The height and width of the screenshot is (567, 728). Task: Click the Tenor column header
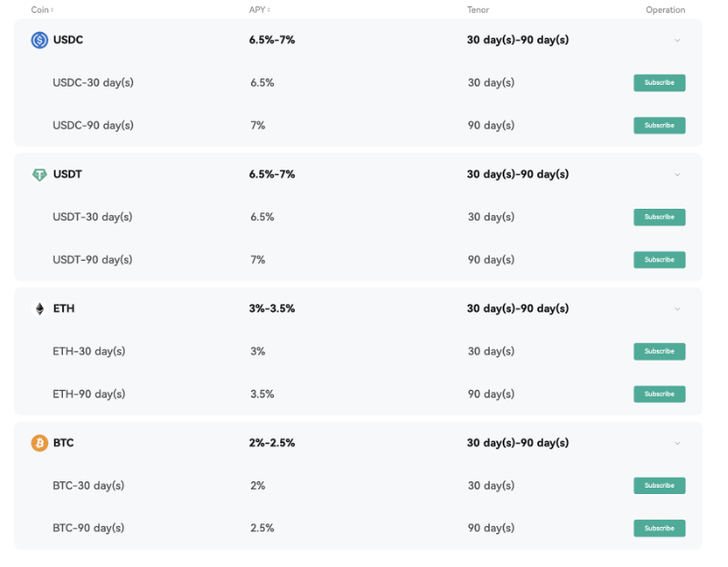(478, 10)
